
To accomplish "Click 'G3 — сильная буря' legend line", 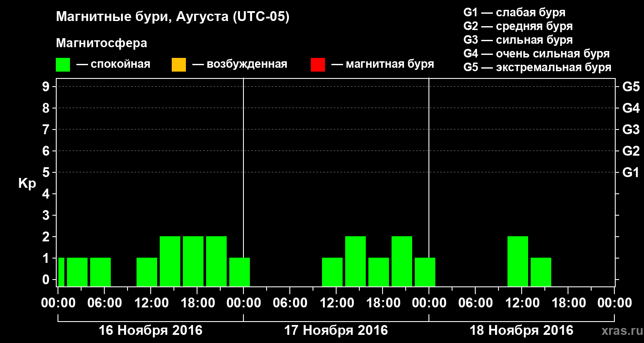I will click(518, 40).
